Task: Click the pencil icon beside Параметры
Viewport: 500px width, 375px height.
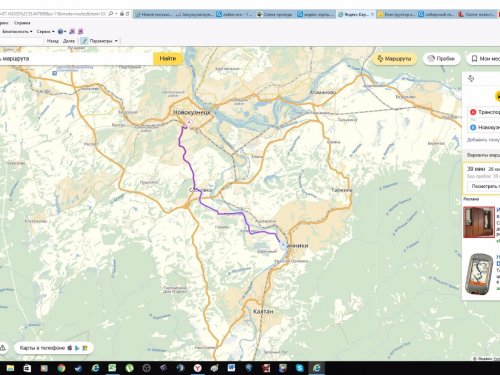Action: coord(85,41)
